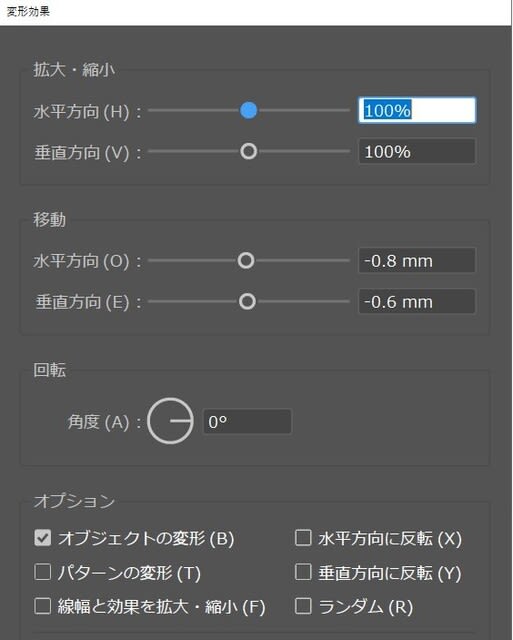
Task: Click the -0.8 mm horizontal move field
Action: (x=417, y=260)
